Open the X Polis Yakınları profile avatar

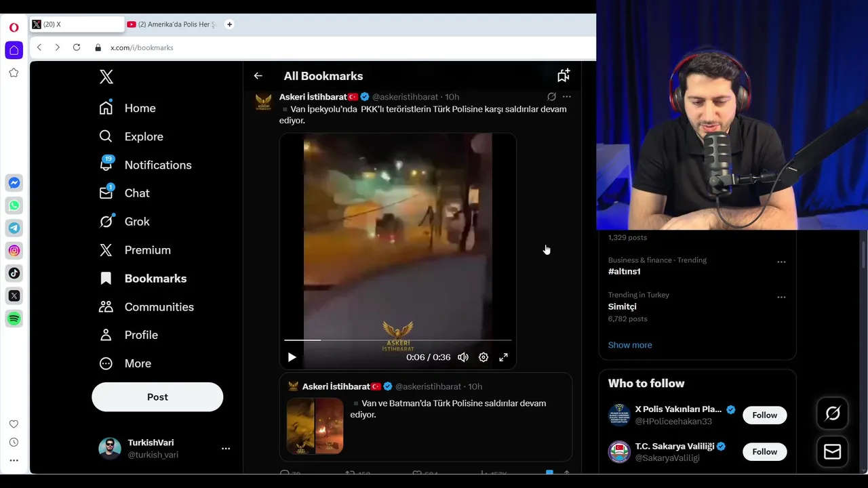[x=619, y=415]
